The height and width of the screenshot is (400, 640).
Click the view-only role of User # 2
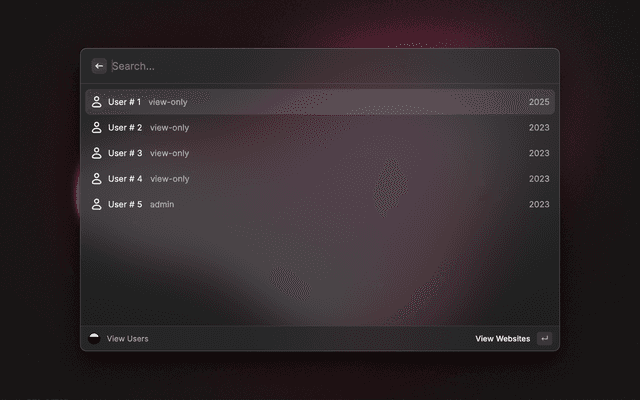pos(169,128)
